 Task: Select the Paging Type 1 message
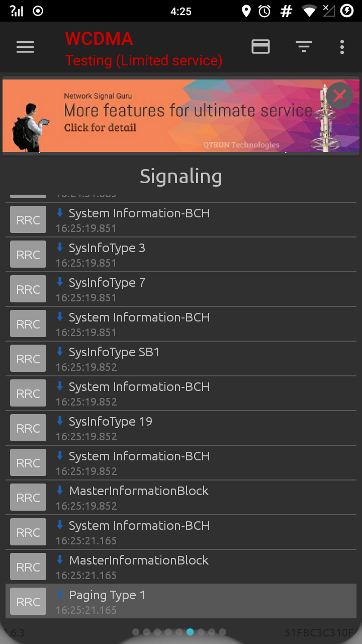181,601
